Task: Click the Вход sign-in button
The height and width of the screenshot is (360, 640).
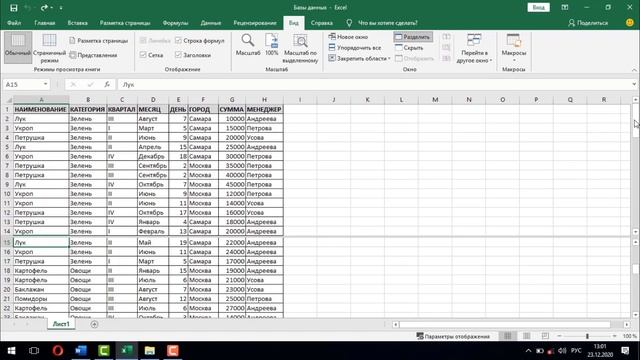Action: (538, 7)
